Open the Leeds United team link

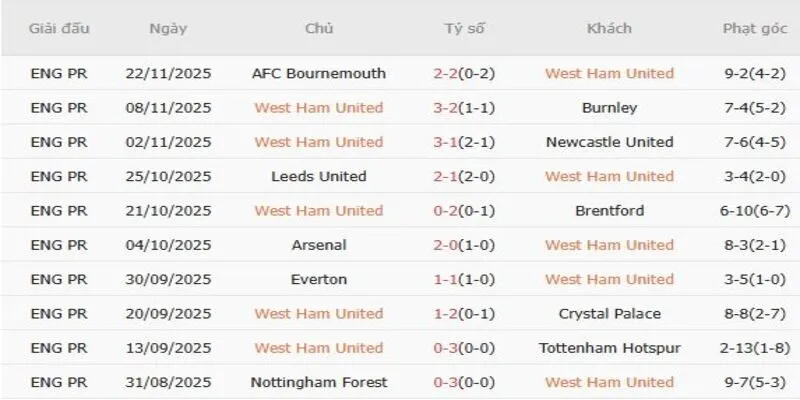(x=319, y=176)
